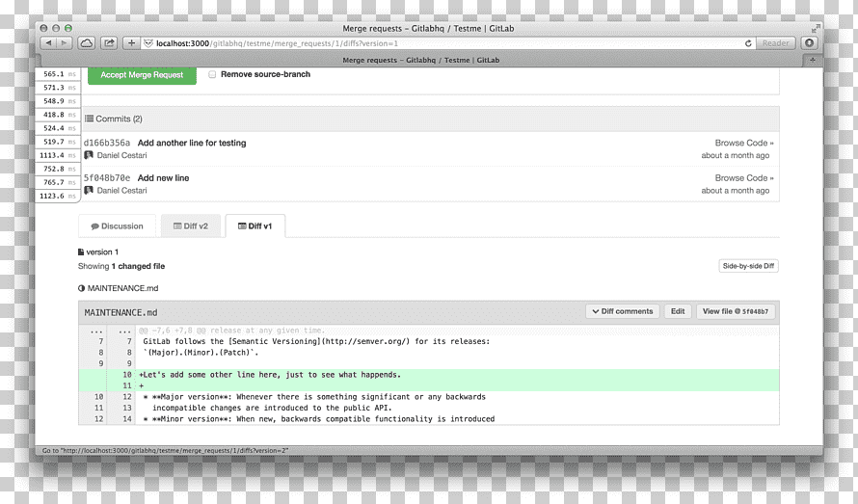Click the URL address field

pos(446,43)
